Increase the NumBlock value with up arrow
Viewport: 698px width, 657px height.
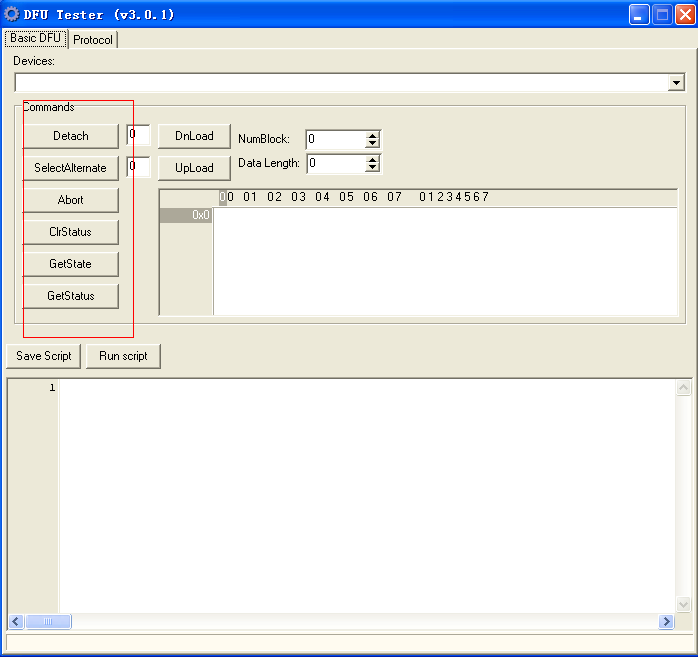click(372, 135)
